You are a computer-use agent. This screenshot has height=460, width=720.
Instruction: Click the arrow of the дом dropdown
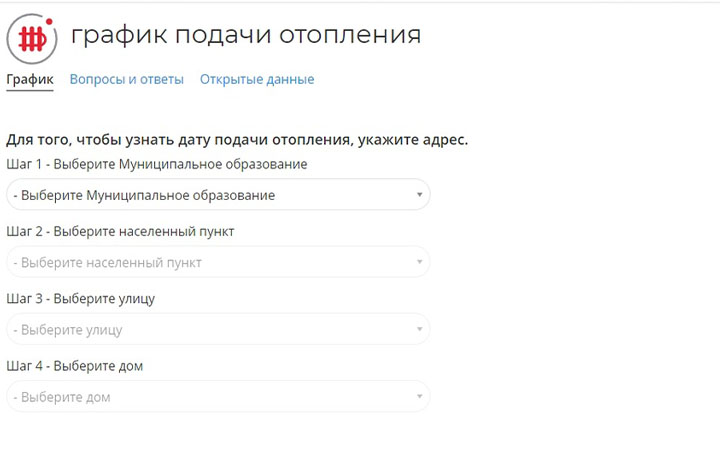tap(420, 396)
